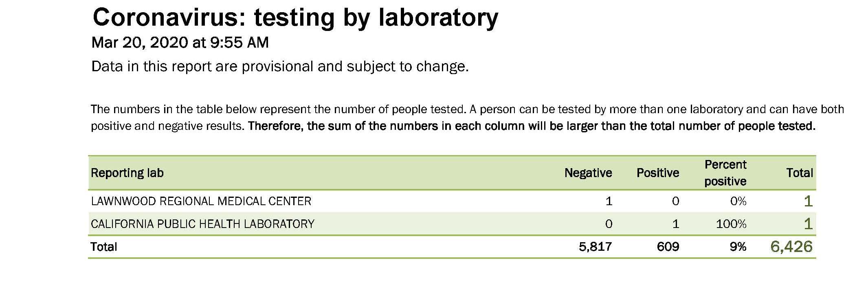
Task: Select the report date Mar 20, 2020
Action: pos(140,43)
